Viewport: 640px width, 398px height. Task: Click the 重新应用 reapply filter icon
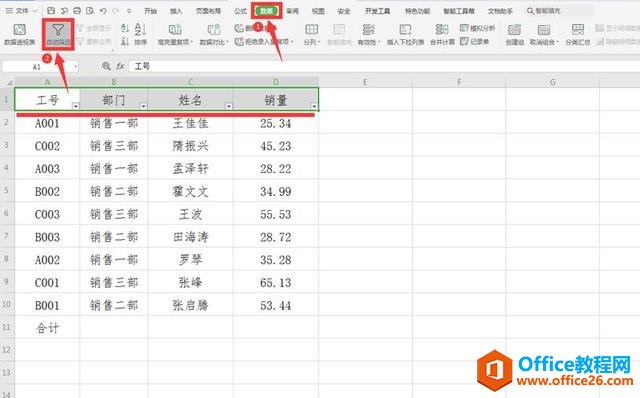(80, 41)
